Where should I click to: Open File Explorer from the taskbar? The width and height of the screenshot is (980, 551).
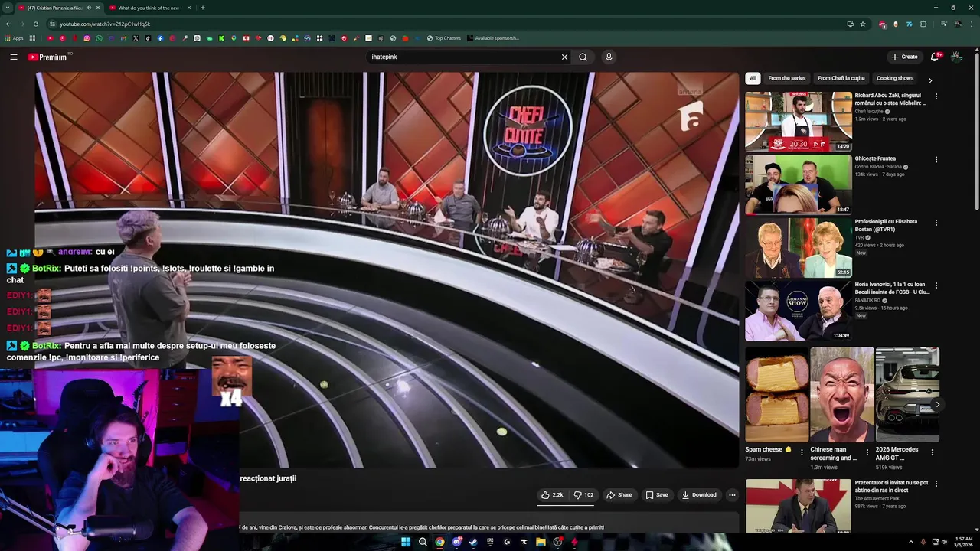click(x=541, y=542)
